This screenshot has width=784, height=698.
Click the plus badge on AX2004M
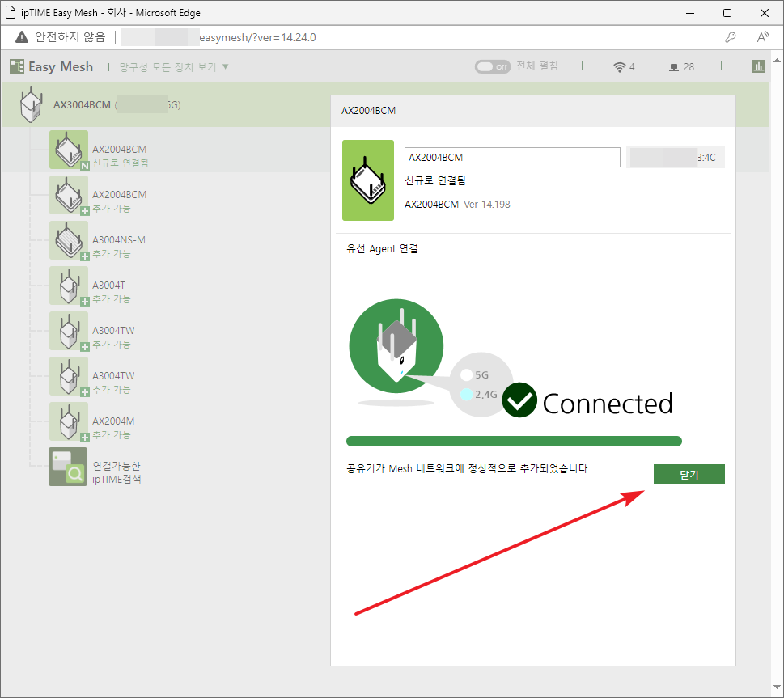[85, 438]
